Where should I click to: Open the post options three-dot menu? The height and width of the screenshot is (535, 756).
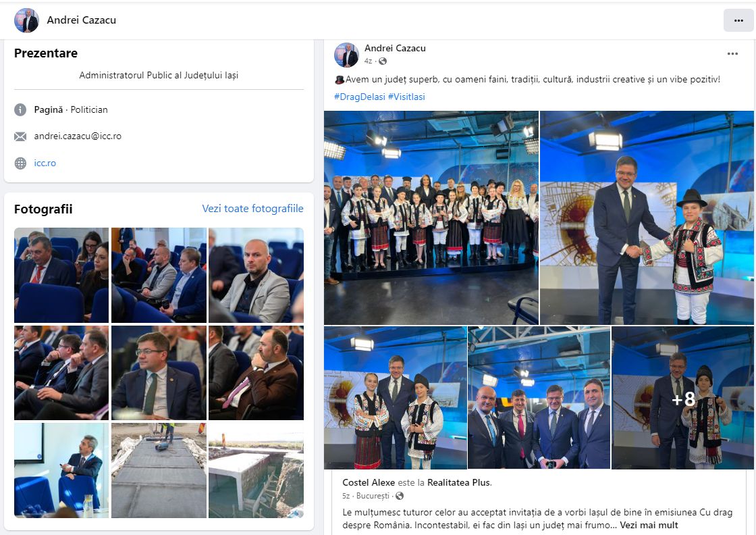732,53
